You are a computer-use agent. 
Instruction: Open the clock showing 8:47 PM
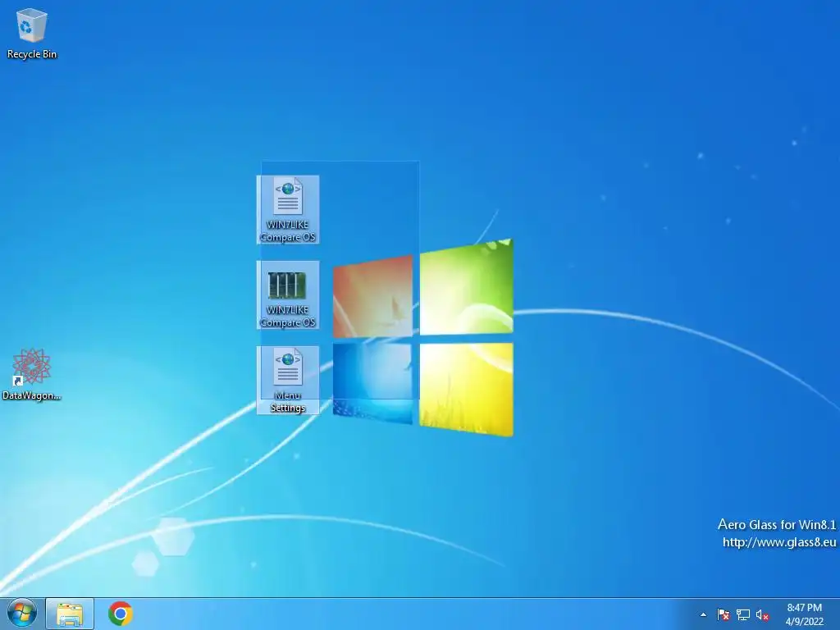pyautogui.click(x=804, y=614)
